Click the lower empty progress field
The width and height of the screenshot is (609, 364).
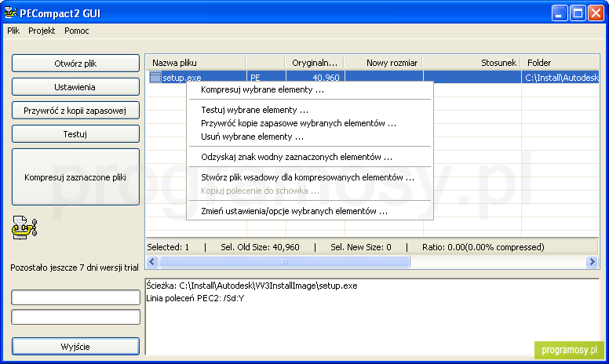75,317
